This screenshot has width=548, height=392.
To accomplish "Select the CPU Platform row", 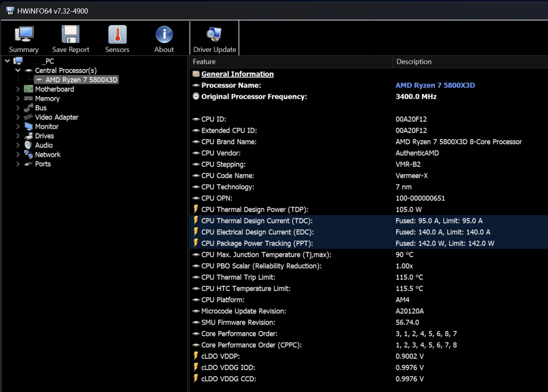I will click(x=369, y=299).
